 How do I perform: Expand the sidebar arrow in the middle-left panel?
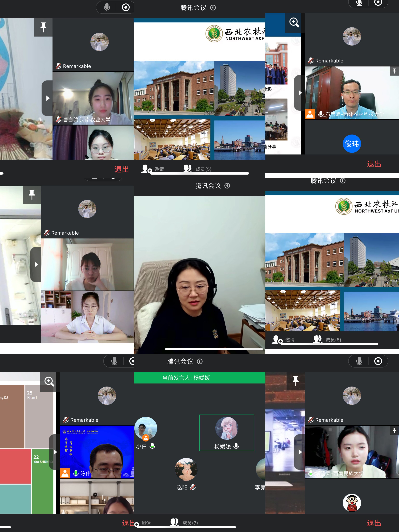[36, 264]
